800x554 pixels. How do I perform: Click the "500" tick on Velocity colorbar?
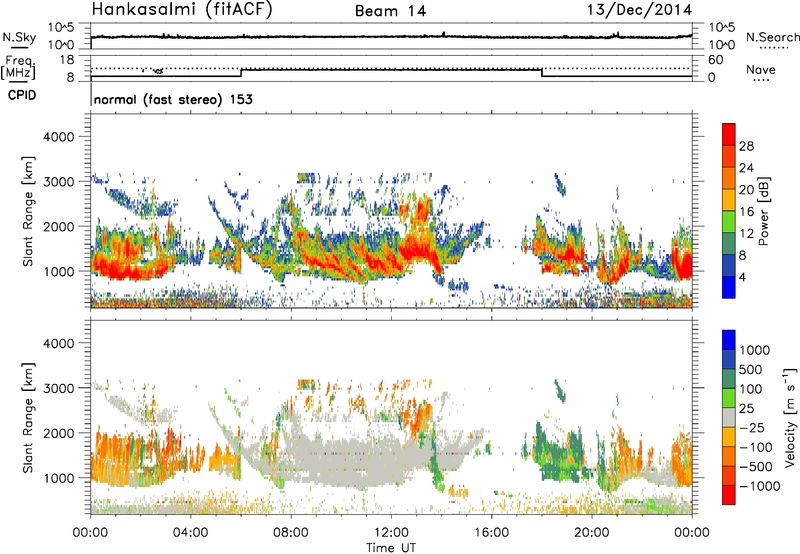tap(751, 369)
